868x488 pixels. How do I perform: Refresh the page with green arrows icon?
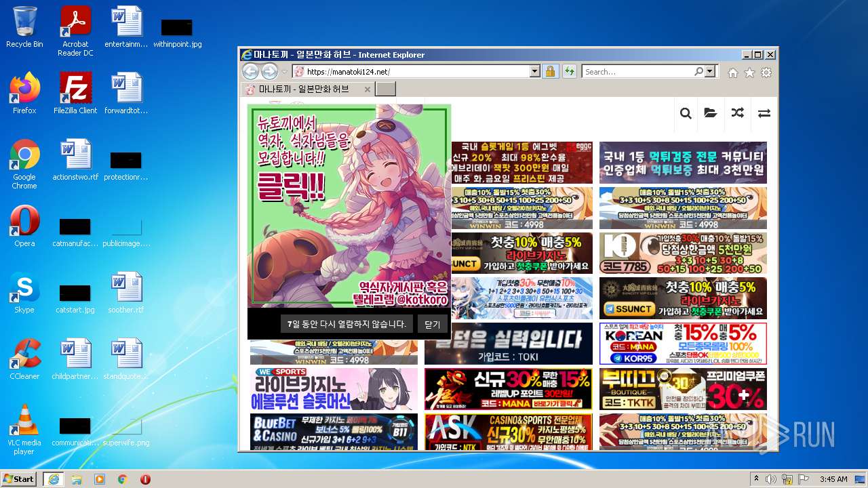point(569,71)
